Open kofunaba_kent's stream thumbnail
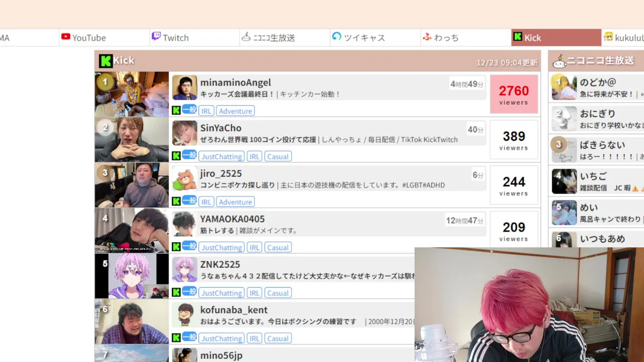This screenshot has width=644, height=362. (132, 322)
